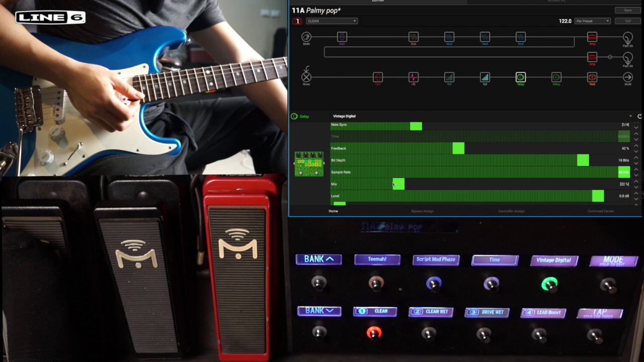
Task: Increase Bit Depth with its up arrow
Action: [636, 158]
